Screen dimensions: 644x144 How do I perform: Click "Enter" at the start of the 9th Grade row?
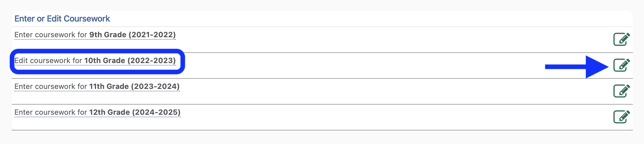tap(23, 35)
